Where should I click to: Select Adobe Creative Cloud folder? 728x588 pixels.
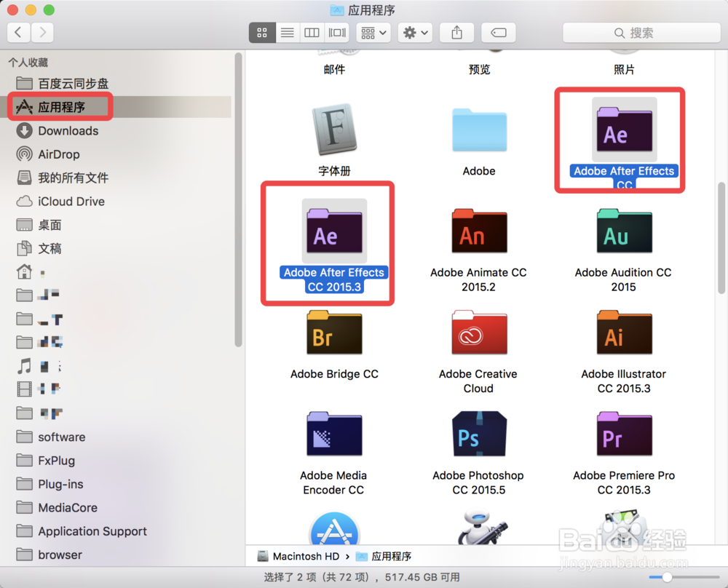point(479,333)
